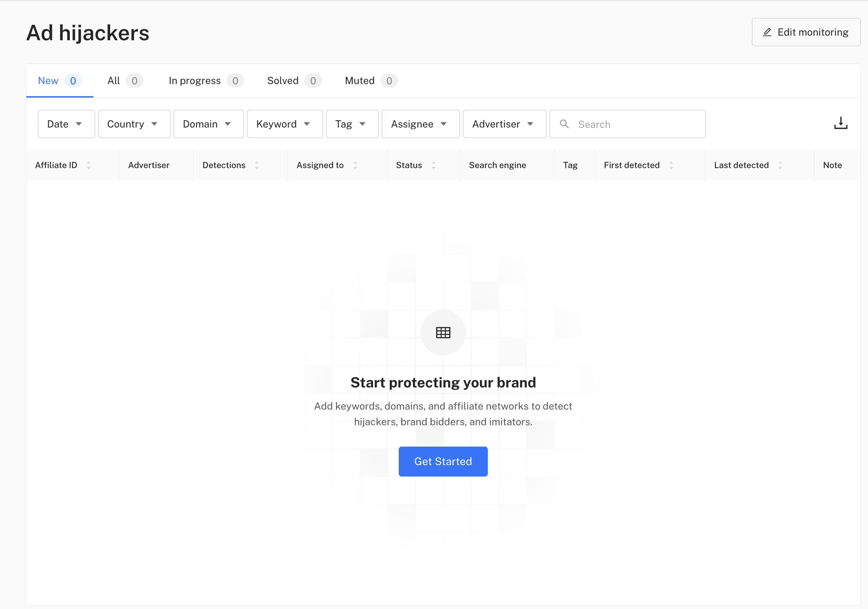This screenshot has height=609, width=868.
Task: Sort by Affiliate ID arrows
Action: coord(89,165)
